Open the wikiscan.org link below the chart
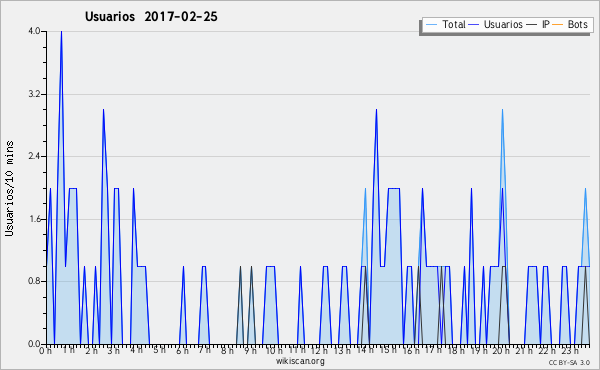Screen dimensions: 600x370 point(300,361)
